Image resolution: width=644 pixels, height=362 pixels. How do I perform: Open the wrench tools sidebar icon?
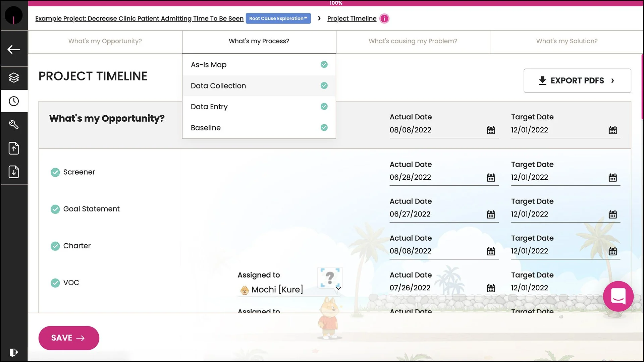(x=14, y=125)
